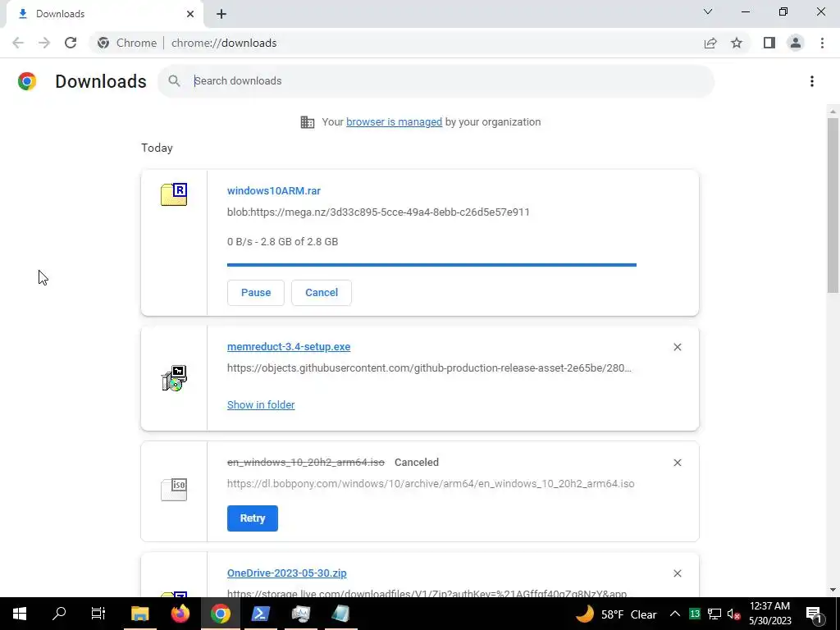Click the network tray icon
This screenshot has height=630, width=840.
(714, 614)
